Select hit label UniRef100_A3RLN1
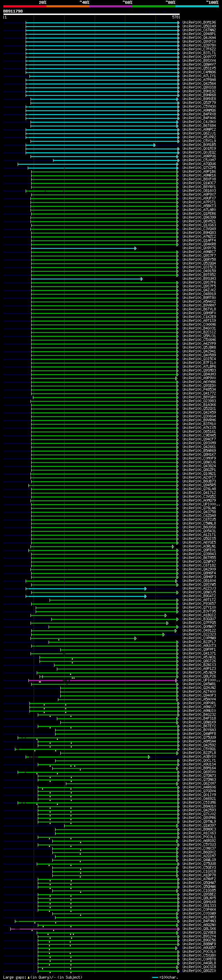The image size is (222, 980). 199,546
